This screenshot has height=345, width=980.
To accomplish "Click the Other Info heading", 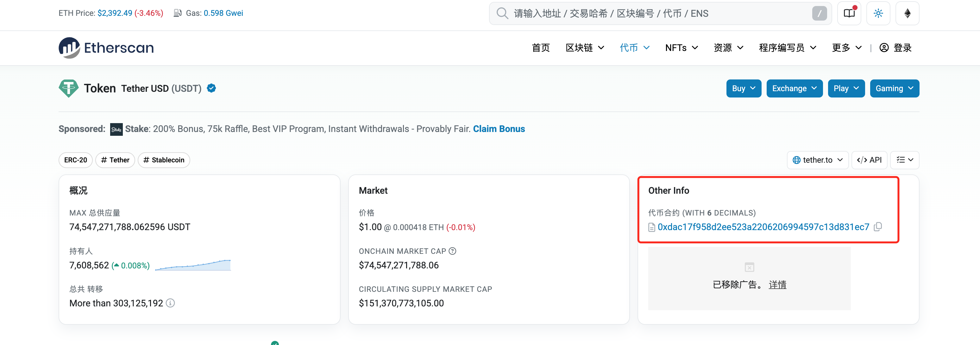I will coord(669,191).
